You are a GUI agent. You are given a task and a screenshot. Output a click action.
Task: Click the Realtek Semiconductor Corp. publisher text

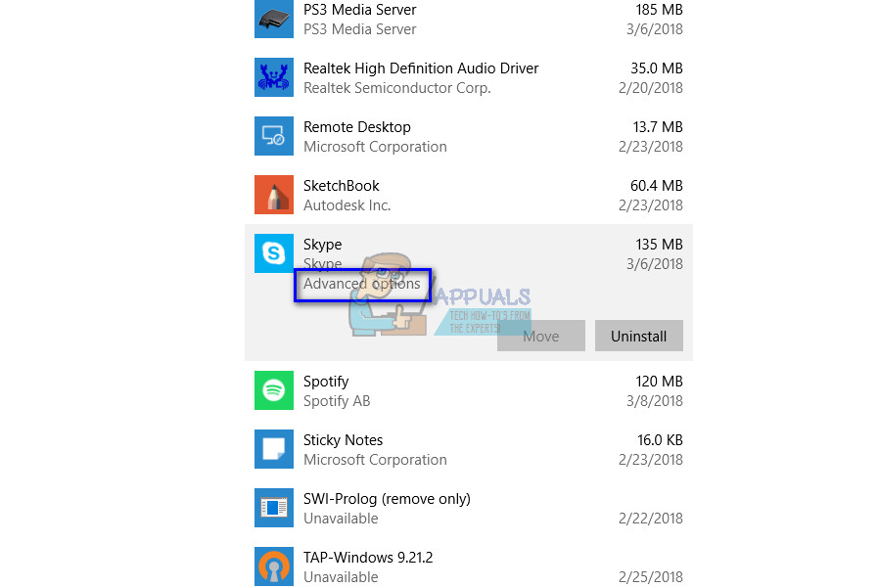click(396, 88)
